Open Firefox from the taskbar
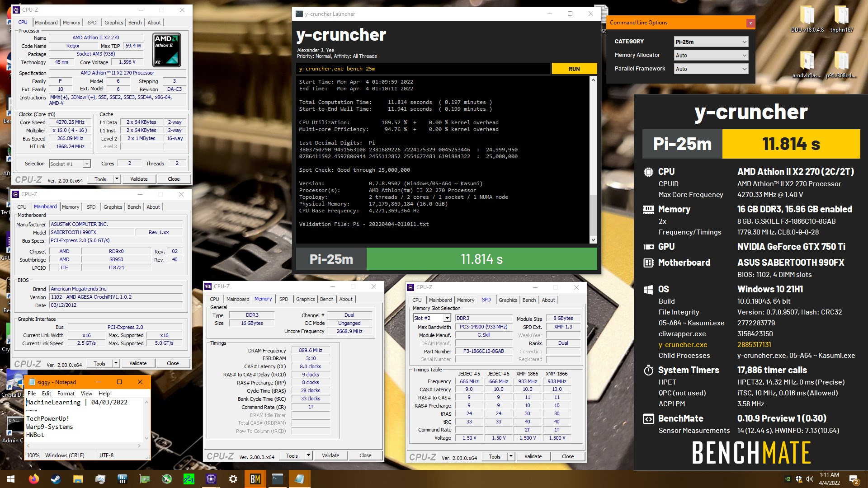868x488 pixels. click(34, 479)
